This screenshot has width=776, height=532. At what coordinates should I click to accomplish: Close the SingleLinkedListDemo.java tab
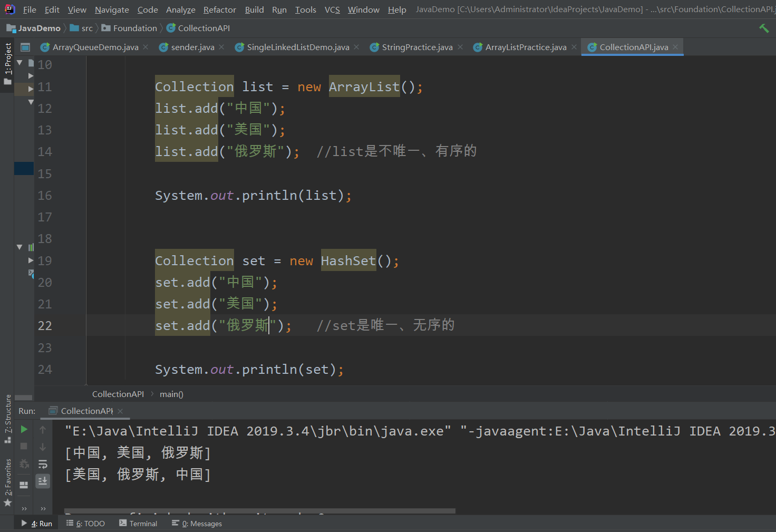point(356,47)
